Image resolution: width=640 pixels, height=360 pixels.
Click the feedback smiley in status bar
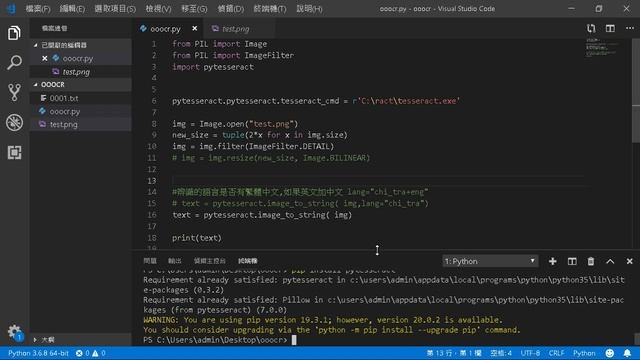tap(609, 353)
